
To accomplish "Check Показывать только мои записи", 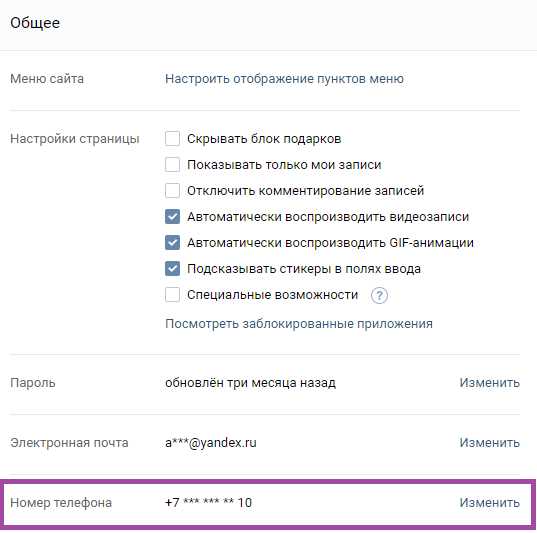I will click(x=172, y=165).
